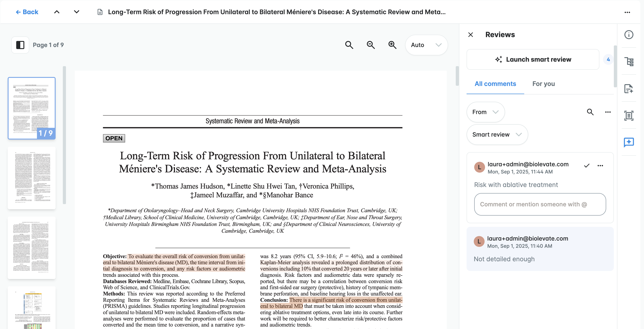Click the highlighted Conclusion text
Screen dimensions: 644x329
coord(331,303)
